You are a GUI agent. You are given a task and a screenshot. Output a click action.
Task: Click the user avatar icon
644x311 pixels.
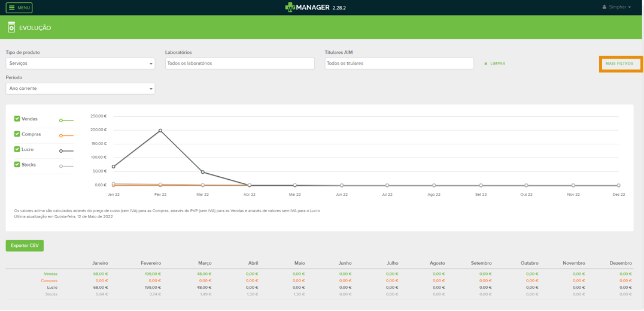coord(604,7)
